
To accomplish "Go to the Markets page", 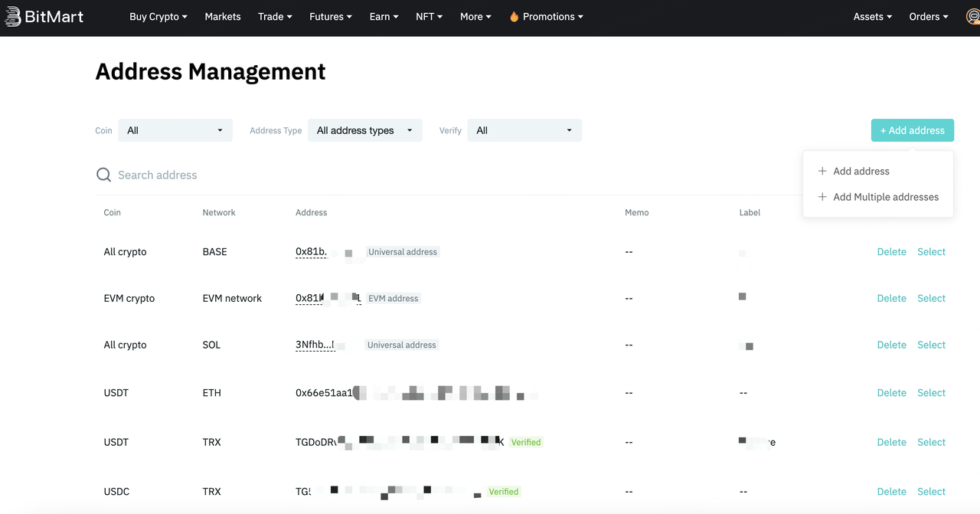I will point(223,17).
